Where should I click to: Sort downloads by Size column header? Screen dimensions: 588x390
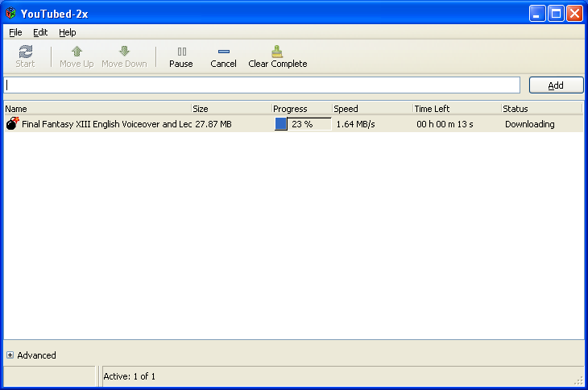230,109
